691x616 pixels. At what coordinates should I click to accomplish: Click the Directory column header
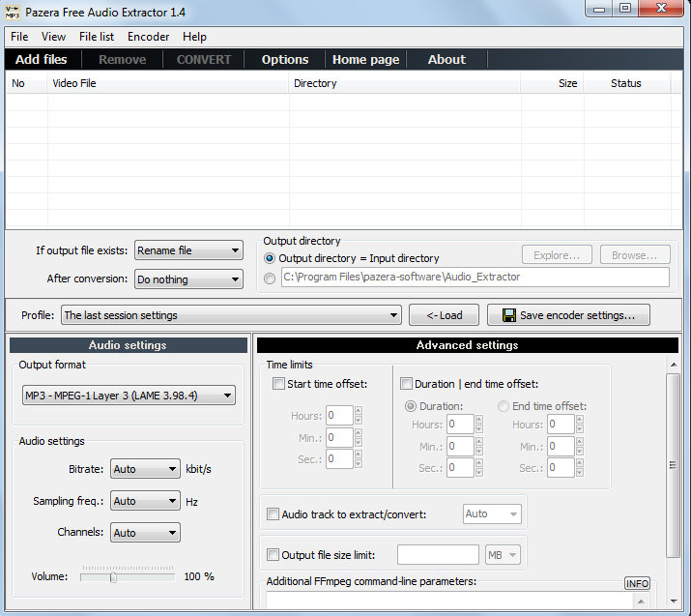(x=405, y=83)
